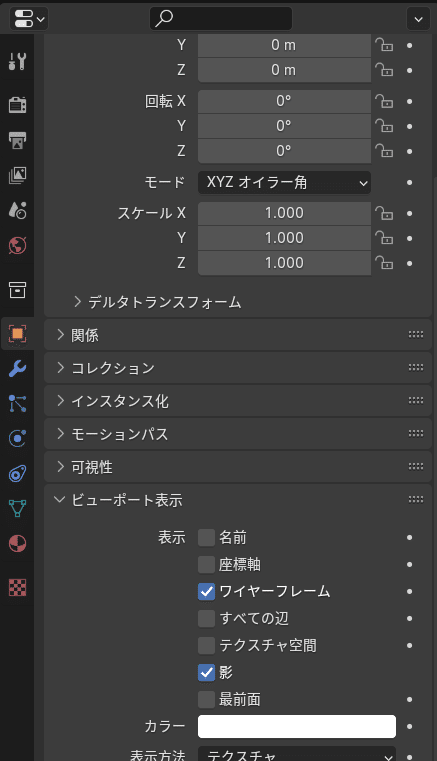Click the rotation Z 0° field
The height and width of the screenshot is (761, 437).
[285, 151]
